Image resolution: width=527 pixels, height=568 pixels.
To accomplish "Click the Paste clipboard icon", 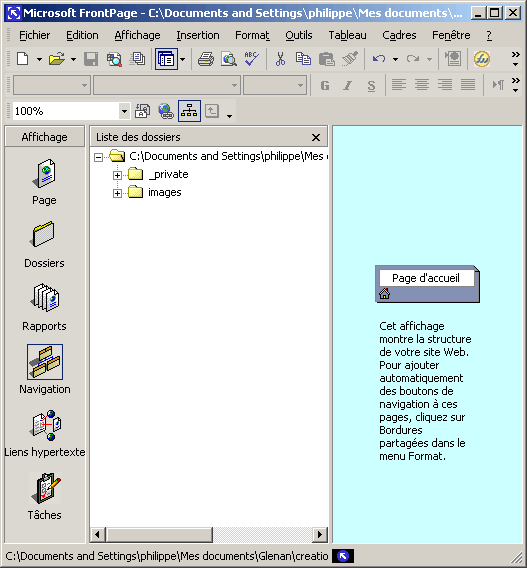I will pos(326,59).
